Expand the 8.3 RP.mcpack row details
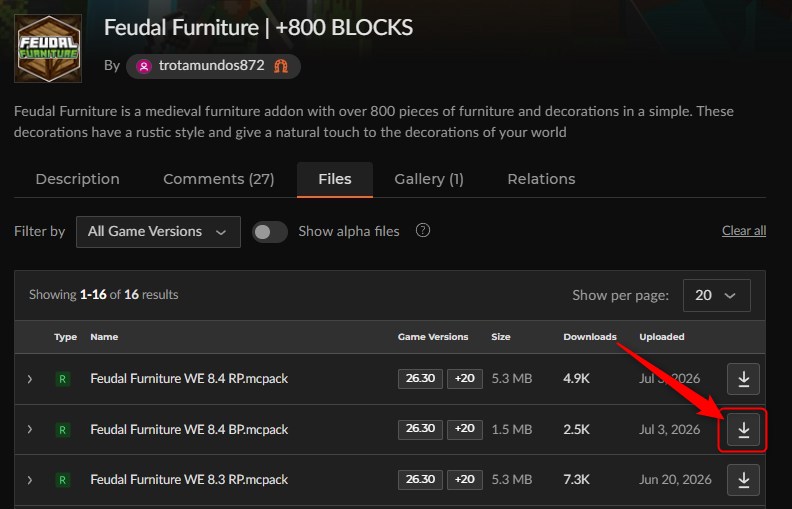 (x=30, y=480)
